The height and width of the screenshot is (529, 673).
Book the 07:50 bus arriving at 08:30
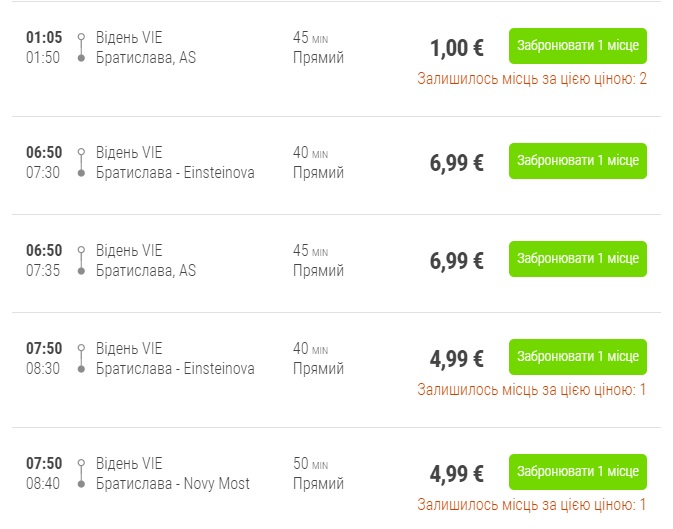(x=577, y=357)
